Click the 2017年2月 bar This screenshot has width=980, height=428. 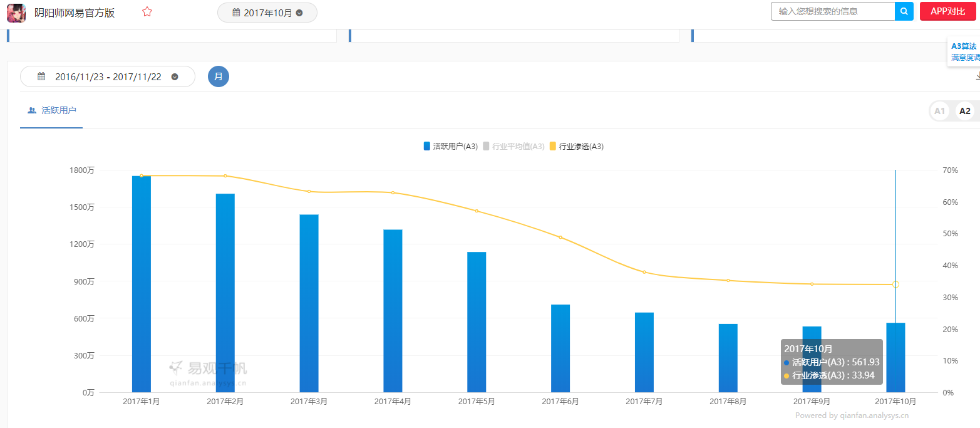pyautogui.click(x=225, y=293)
